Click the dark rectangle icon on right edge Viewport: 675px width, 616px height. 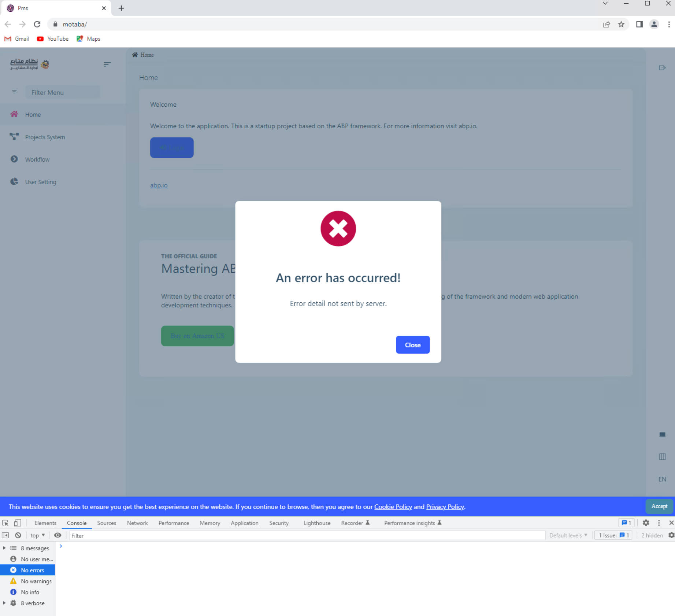662,435
